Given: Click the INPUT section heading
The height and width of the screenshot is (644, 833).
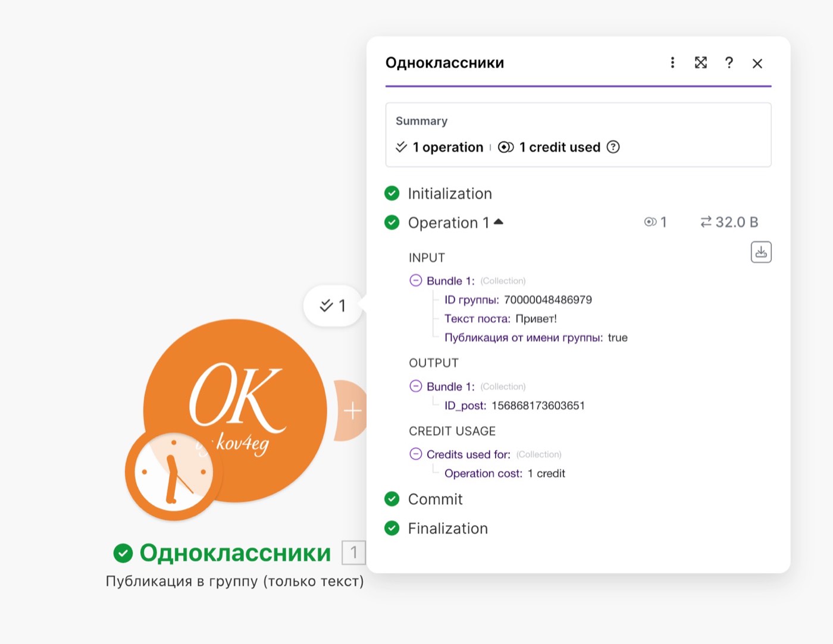Looking at the screenshot, I should click(x=427, y=257).
